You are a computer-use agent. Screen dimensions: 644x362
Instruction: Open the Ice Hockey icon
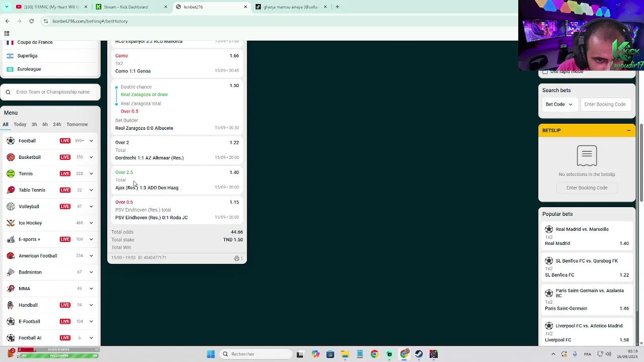11,223
